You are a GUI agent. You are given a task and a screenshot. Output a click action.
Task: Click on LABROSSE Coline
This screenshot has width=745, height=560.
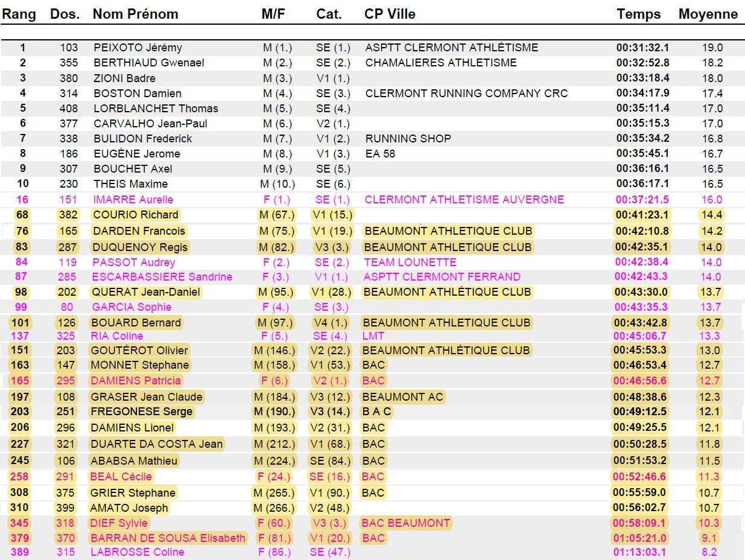(138, 552)
